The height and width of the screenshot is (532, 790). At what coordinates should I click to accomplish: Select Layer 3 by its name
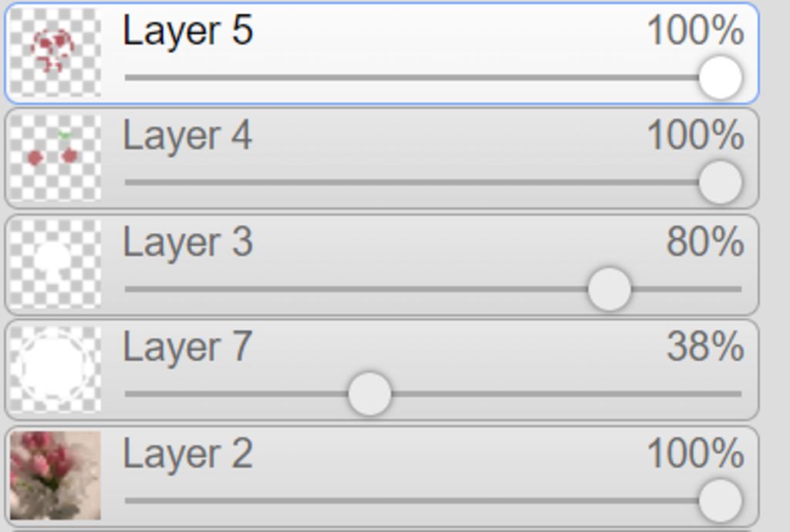click(x=187, y=242)
